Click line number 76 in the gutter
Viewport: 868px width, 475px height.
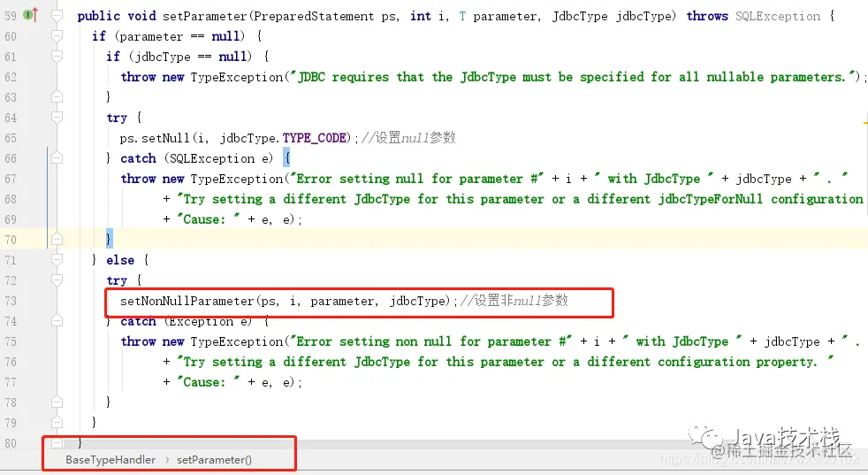11,362
